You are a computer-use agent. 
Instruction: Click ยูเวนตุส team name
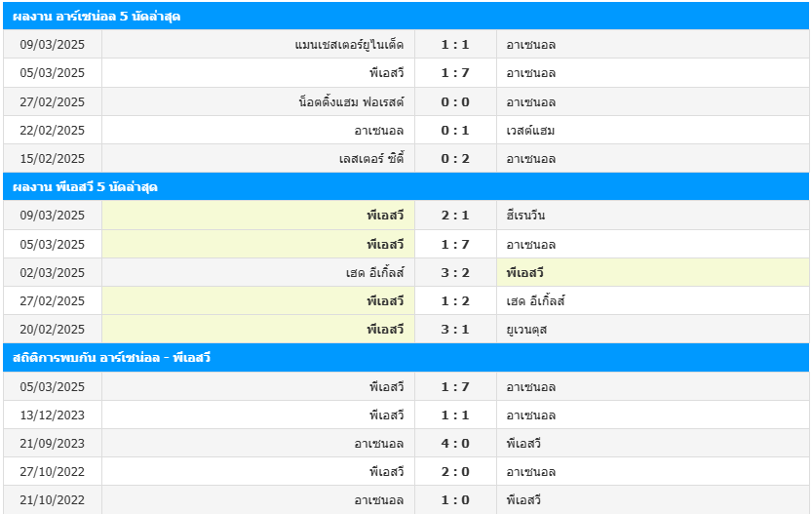click(x=526, y=329)
